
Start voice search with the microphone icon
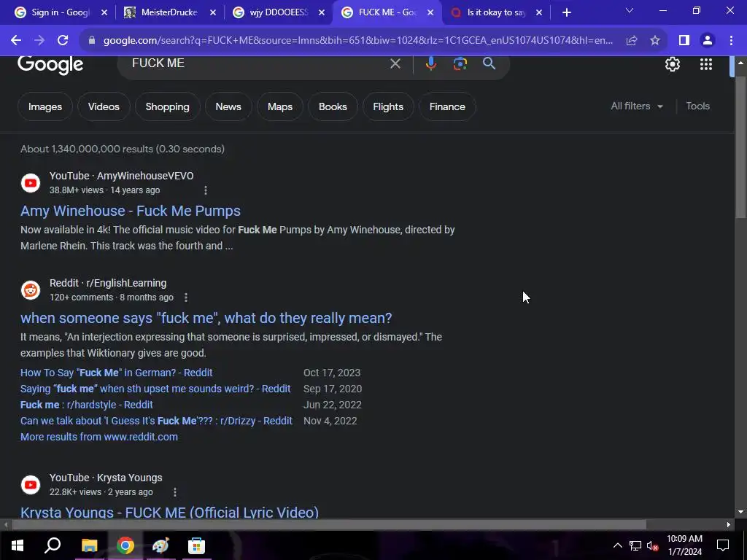point(430,63)
